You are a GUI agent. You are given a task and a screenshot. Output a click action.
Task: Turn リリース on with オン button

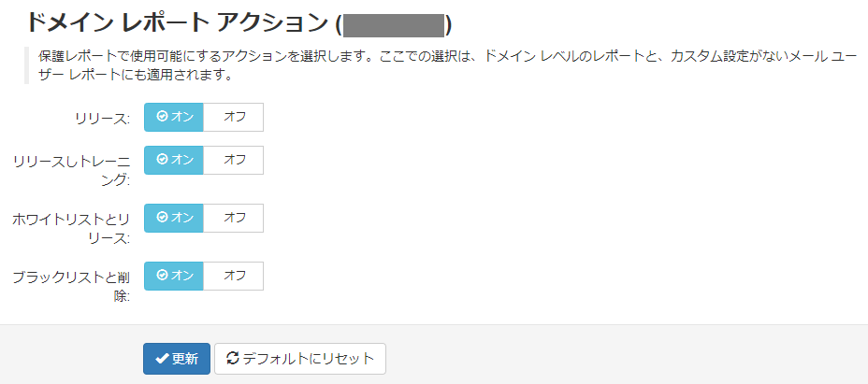(x=174, y=117)
